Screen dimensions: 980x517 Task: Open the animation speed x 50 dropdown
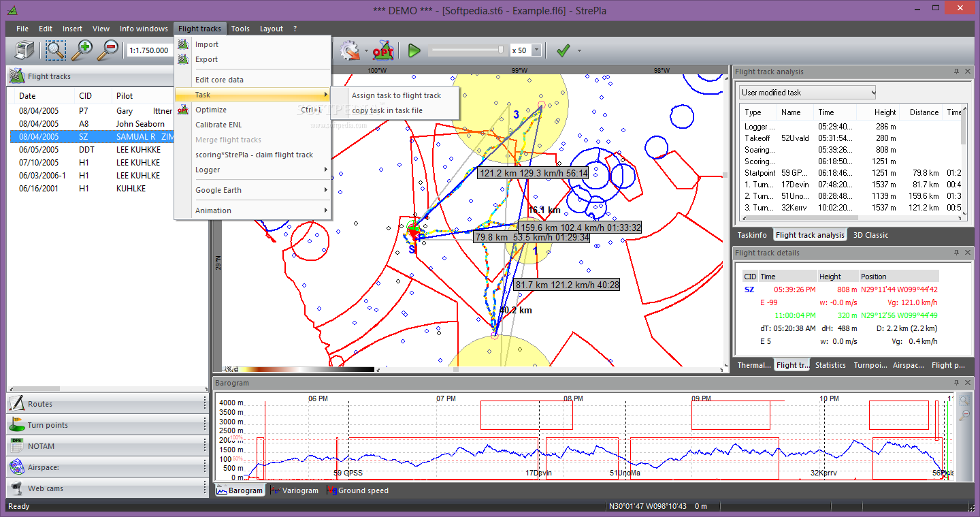(536, 50)
